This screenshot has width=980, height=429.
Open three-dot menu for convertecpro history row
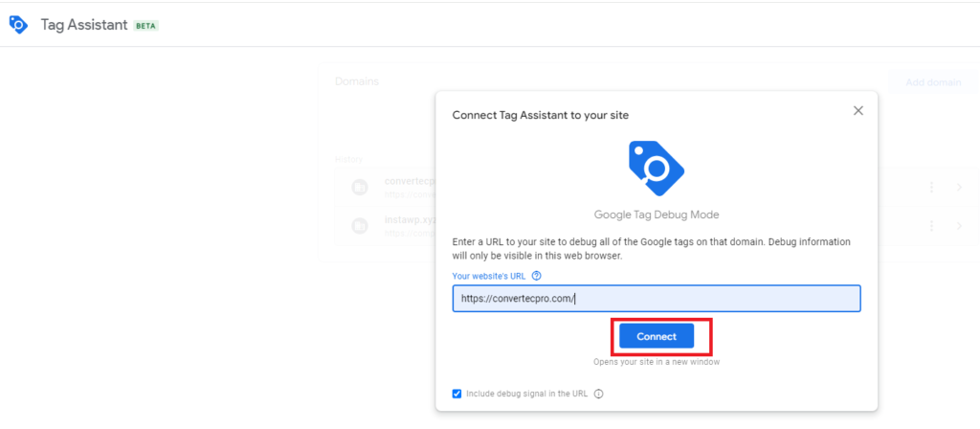tap(931, 187)
